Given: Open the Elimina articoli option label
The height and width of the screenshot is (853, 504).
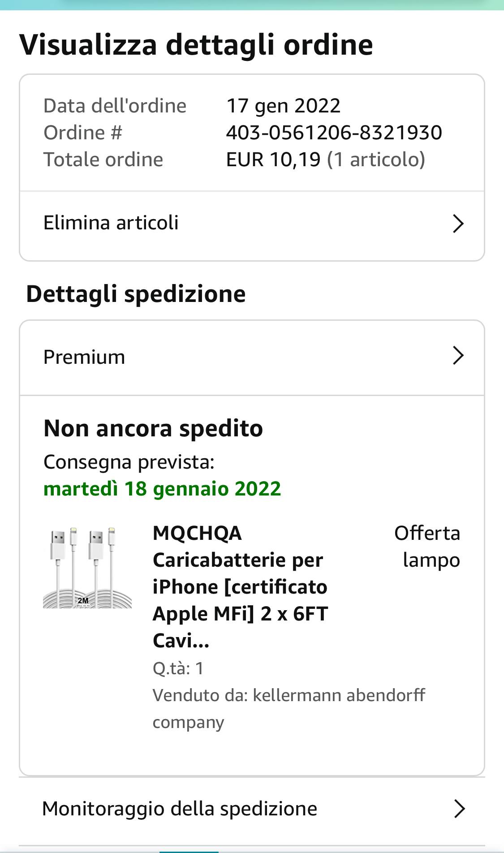Looking at the screenshot, I should (x=111, y=223).
